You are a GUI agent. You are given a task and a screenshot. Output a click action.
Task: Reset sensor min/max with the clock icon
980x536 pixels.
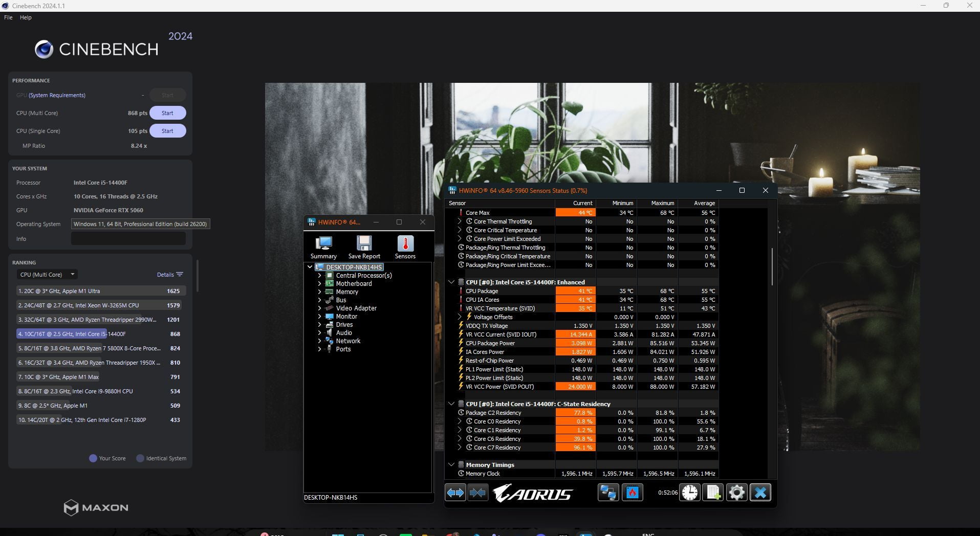(690, 493)
